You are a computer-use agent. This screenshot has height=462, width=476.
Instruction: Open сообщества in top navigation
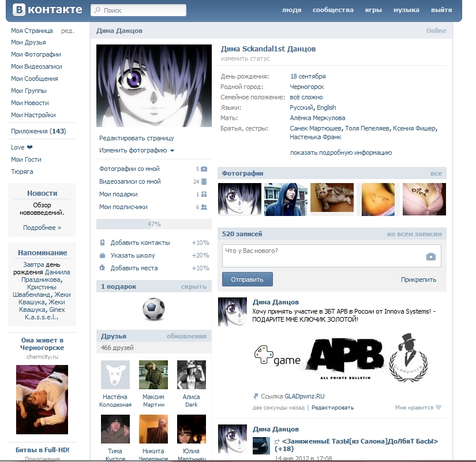click(333, 10)
